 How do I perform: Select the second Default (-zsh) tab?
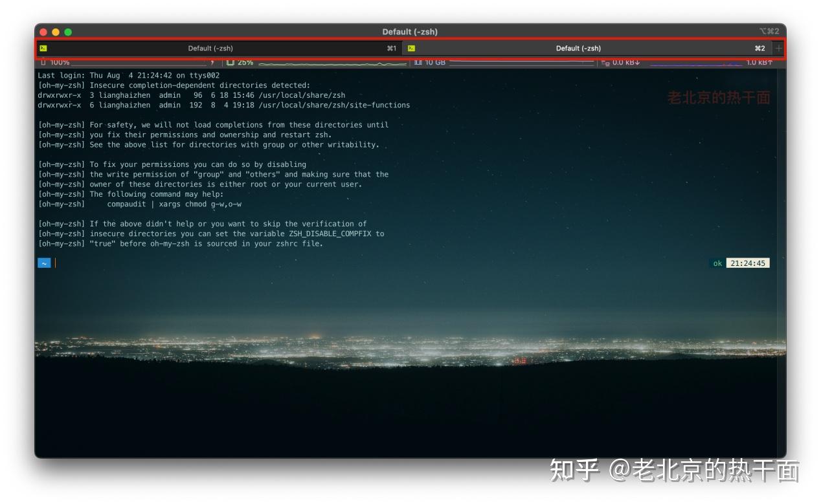coord(578,48)
